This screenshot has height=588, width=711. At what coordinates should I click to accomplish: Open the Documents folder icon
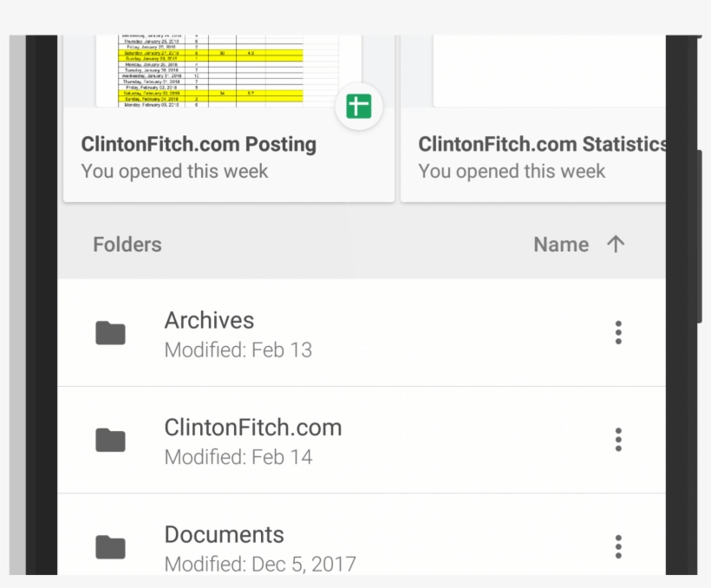(110, 546)
